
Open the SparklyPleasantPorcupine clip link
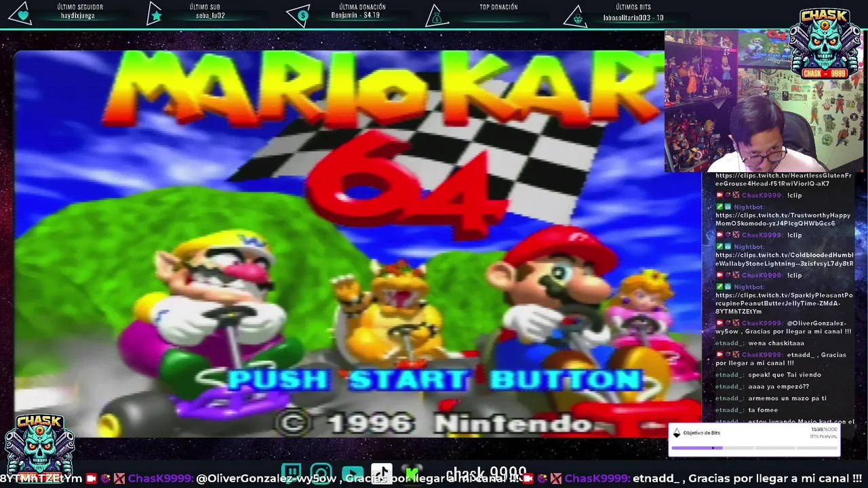(x=784, y=303)
